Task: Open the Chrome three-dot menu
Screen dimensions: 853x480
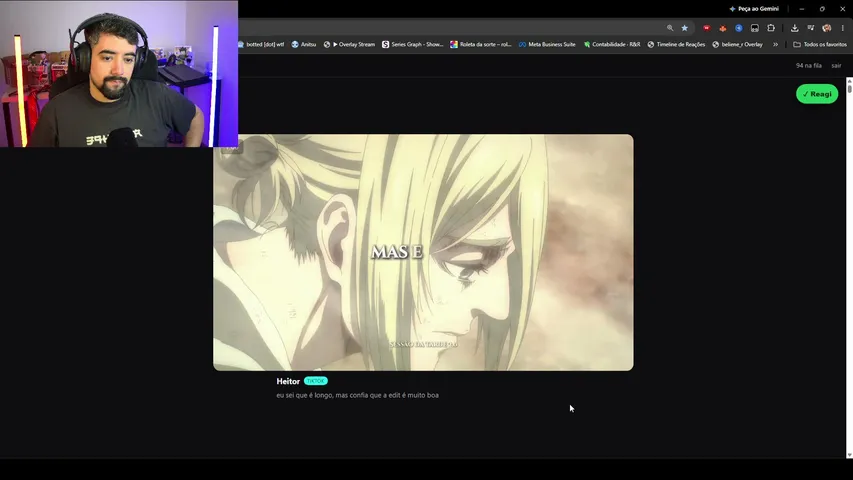Action: tap(843, 28)
